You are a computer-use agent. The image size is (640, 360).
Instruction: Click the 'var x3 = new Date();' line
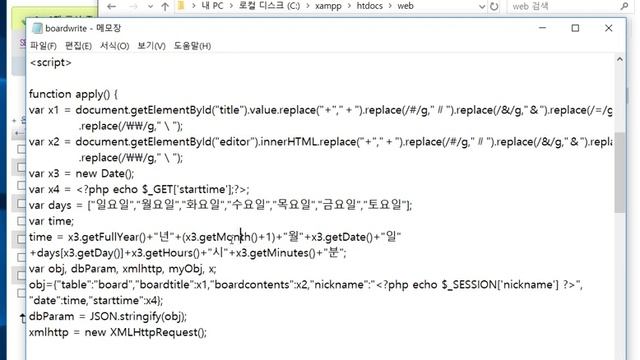tap(81, 173)
